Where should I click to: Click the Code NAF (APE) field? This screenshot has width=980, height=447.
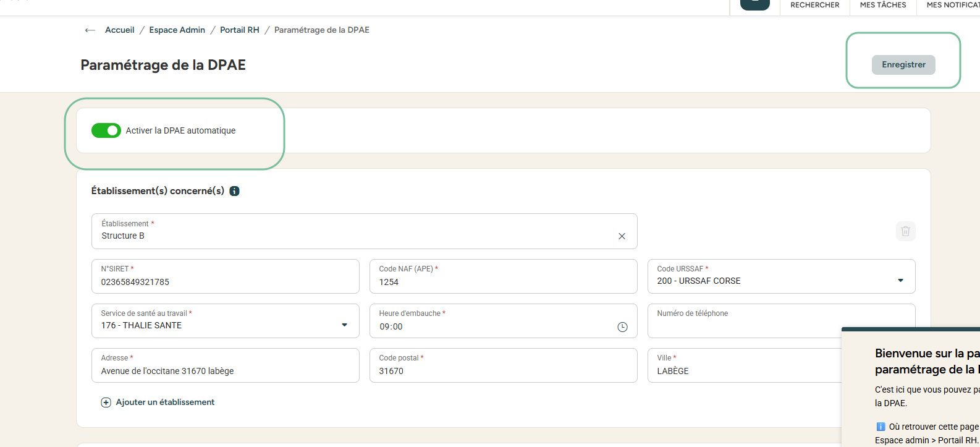(x=503, y=282)
